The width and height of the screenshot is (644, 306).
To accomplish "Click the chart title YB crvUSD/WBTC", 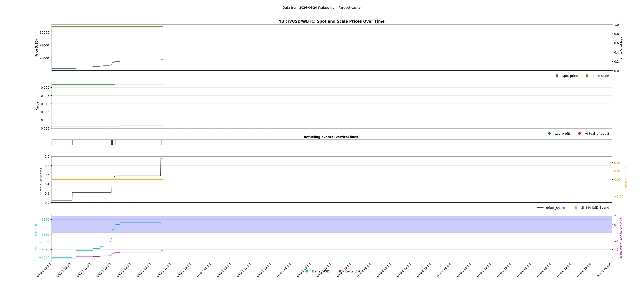I will click(332, 21).
